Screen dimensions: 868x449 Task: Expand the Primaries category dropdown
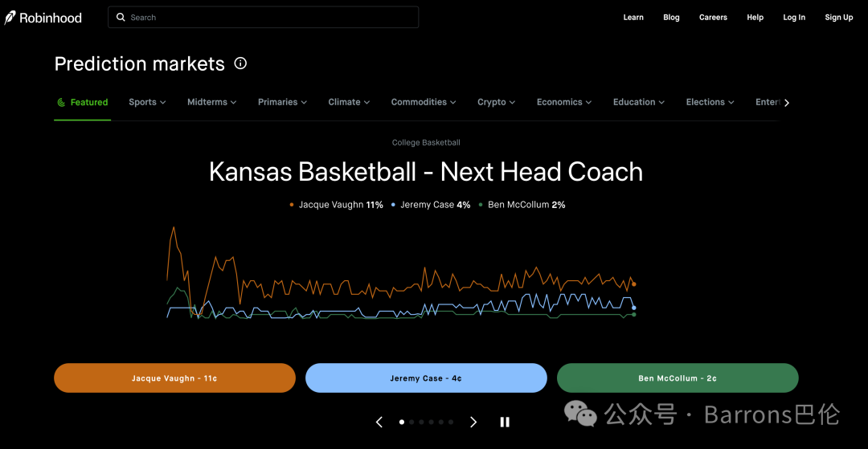tap(282, 102)
